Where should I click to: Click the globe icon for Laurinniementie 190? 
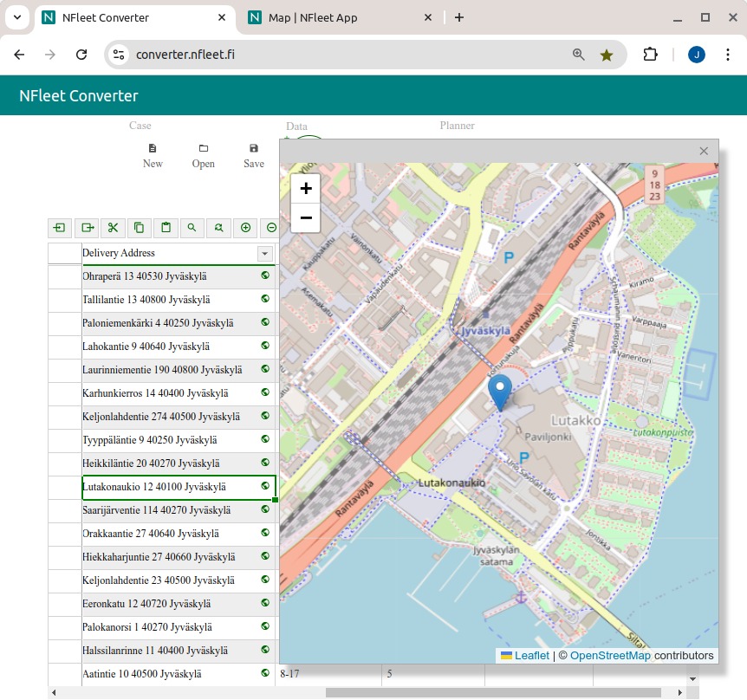coord(265,368)
